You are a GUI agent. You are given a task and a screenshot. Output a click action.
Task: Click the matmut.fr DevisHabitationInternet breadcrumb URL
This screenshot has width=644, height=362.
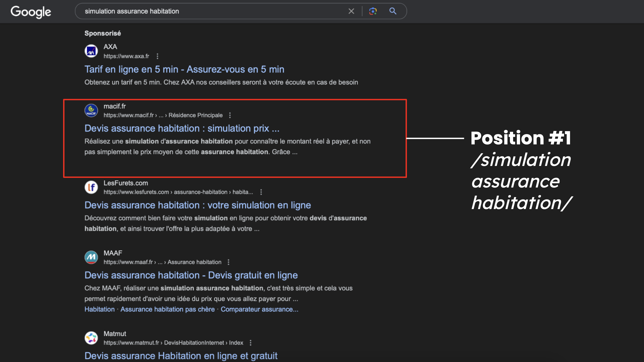click(173, 343)
